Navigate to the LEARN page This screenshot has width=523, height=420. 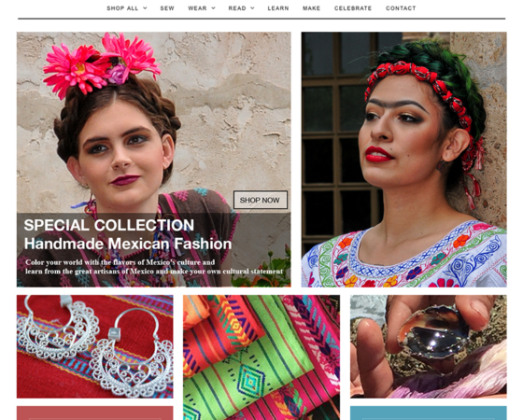coord(278,8)
